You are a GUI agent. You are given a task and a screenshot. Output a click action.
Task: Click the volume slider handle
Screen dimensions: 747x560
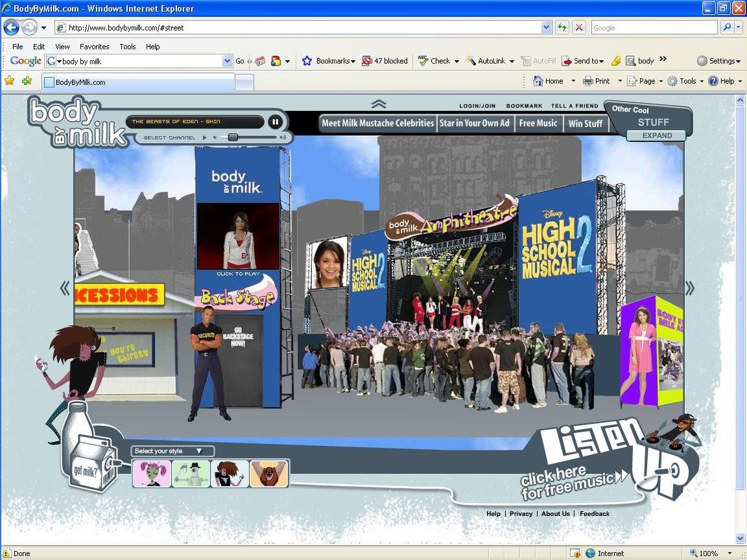click(233, 137)
